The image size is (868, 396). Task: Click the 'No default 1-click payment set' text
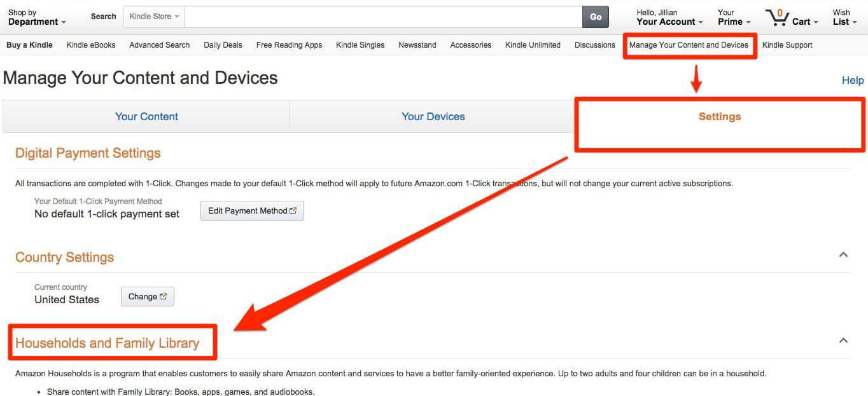point(107,214)
